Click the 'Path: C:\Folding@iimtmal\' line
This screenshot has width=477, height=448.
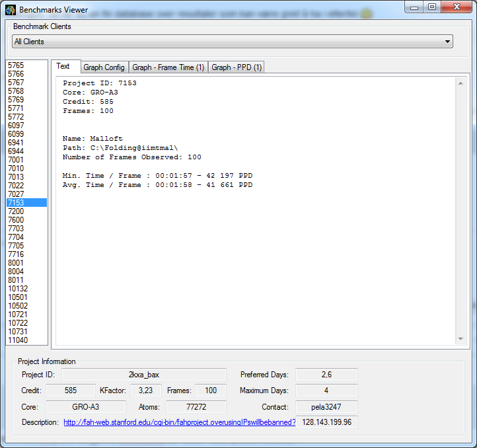[120, 148]
